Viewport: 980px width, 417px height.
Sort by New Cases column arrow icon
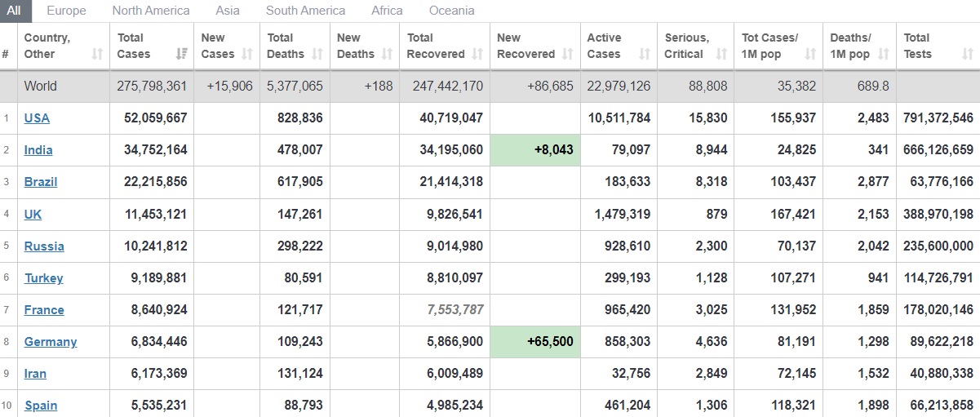click(x=247, y=55)
